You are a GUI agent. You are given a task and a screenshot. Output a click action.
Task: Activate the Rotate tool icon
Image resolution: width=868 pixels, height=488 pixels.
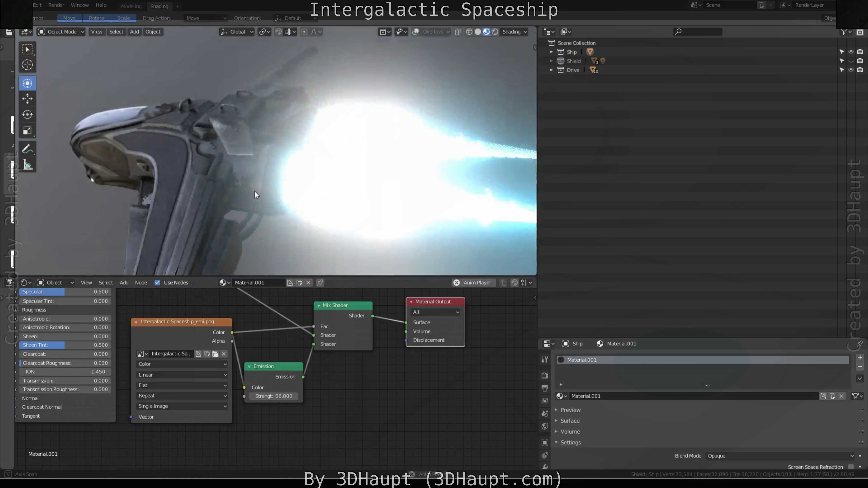[27, 115]
